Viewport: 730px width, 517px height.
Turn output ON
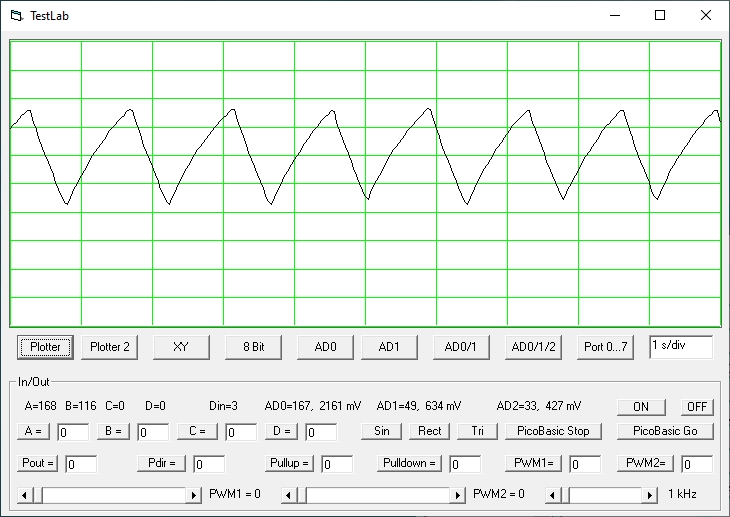click(x=641, y=407)
